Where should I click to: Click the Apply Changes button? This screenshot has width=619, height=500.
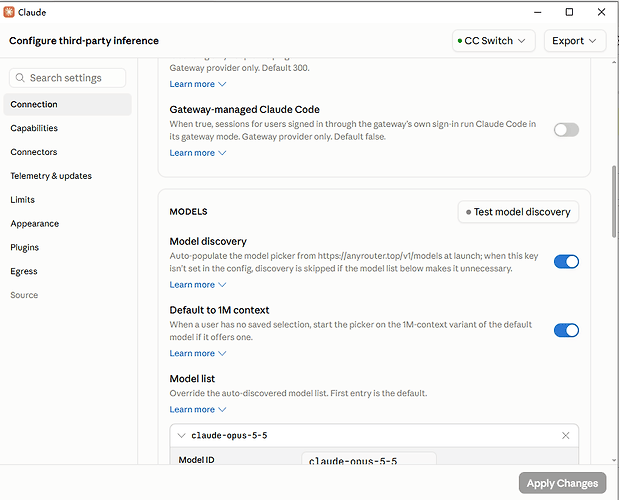[x=562, y=483]
